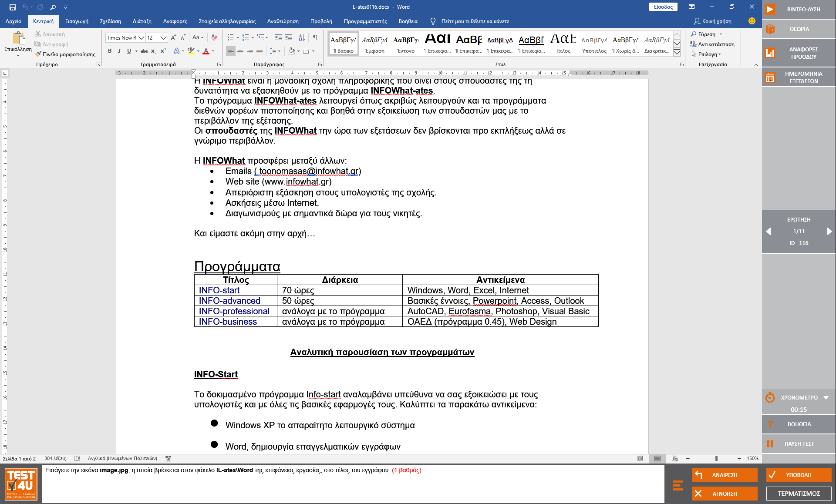Click the 150% zoom level indicator
This screenshot has height=504, width=836.
pos(752,458)
